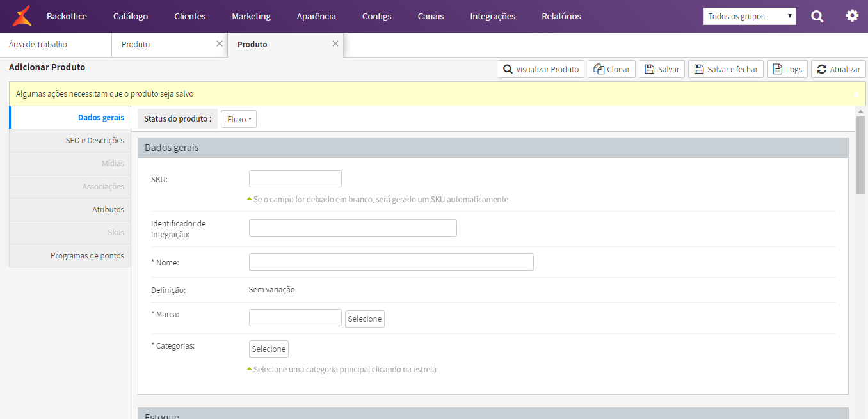Open the Backoffice menu

point(67,17)
